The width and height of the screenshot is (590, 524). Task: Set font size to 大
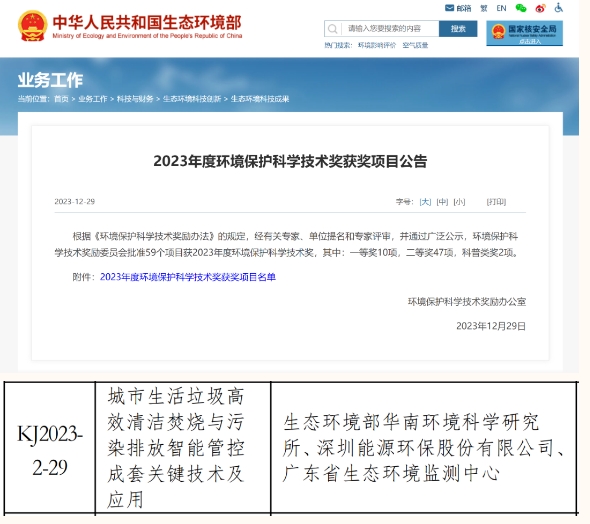point(425,202)
